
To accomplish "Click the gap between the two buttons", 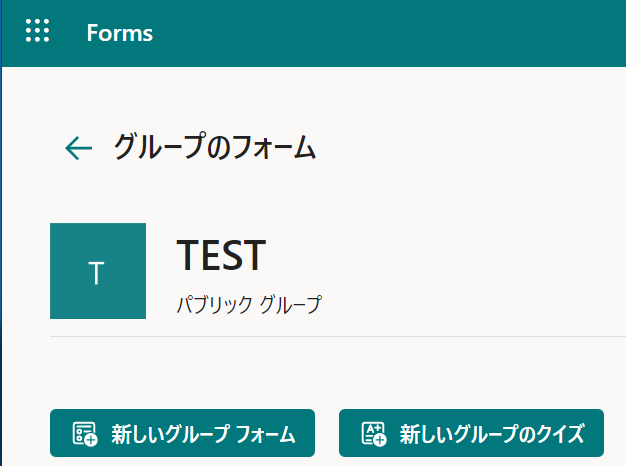I will [x=327, y=434].
